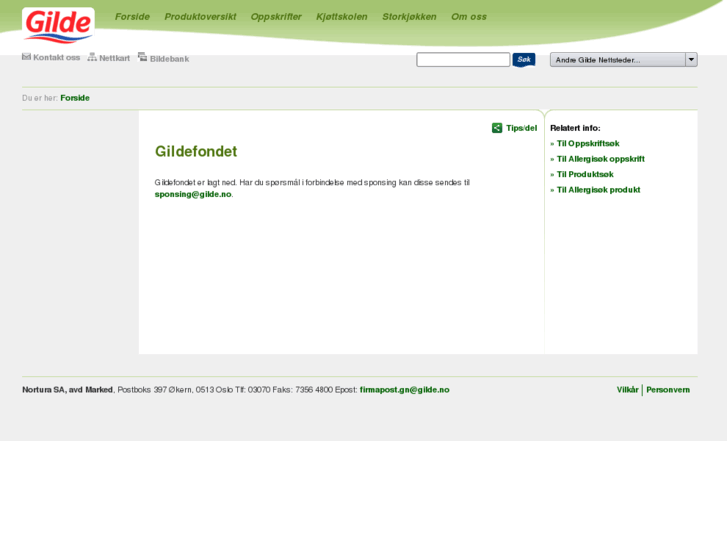Click the Gilde logo

pos(58,26)
